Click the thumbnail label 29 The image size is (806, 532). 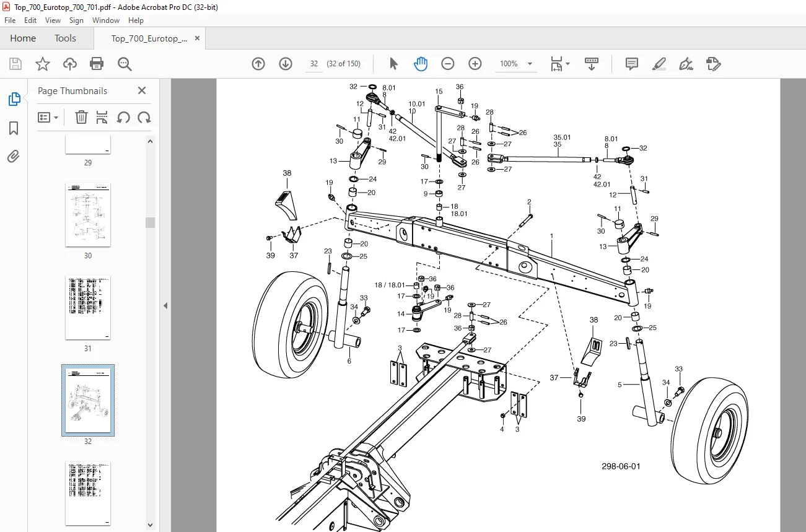pyautogui.click(x=88, y=163)
